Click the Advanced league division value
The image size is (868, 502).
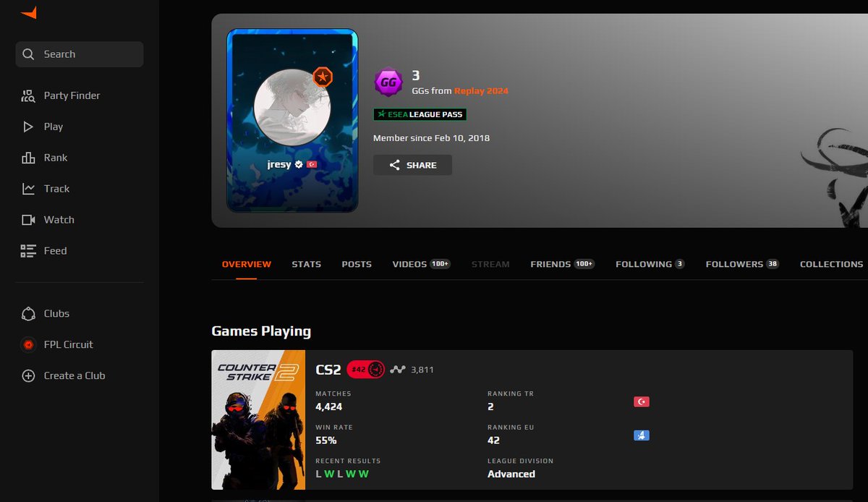point(511,474)
